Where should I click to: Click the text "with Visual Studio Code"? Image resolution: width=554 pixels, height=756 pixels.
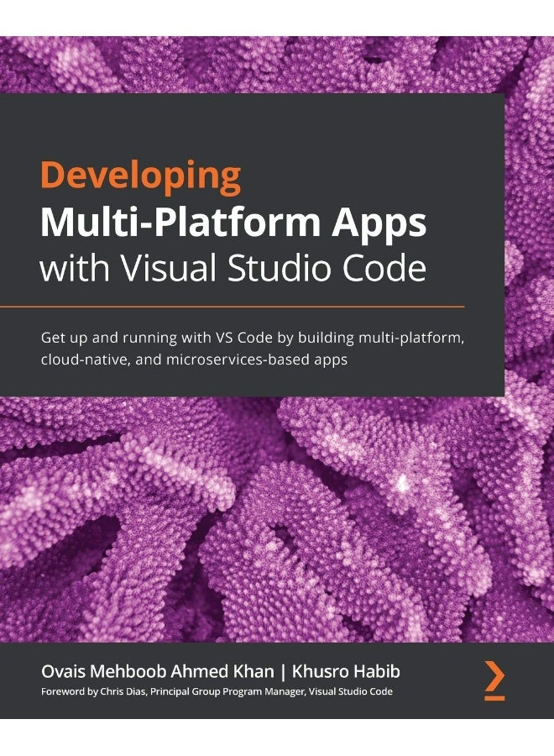233,268
